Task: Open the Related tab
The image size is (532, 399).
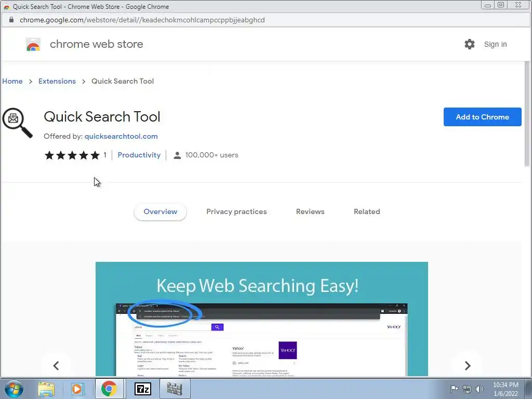Action: [x=367, y=212]
